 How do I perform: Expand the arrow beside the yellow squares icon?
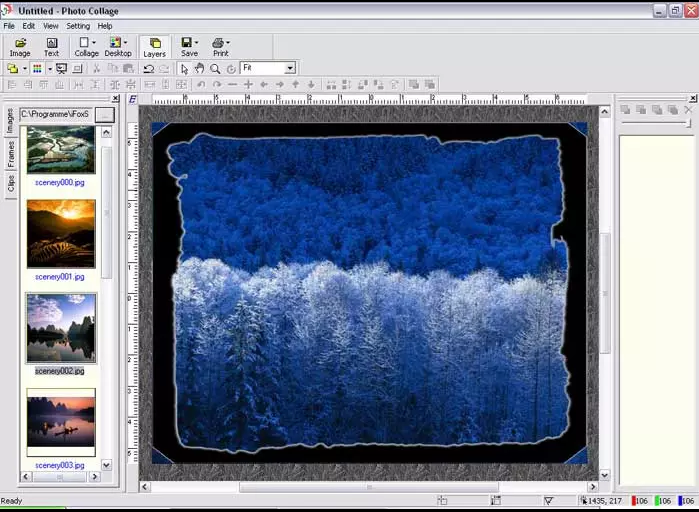click(x=25, y=69)
